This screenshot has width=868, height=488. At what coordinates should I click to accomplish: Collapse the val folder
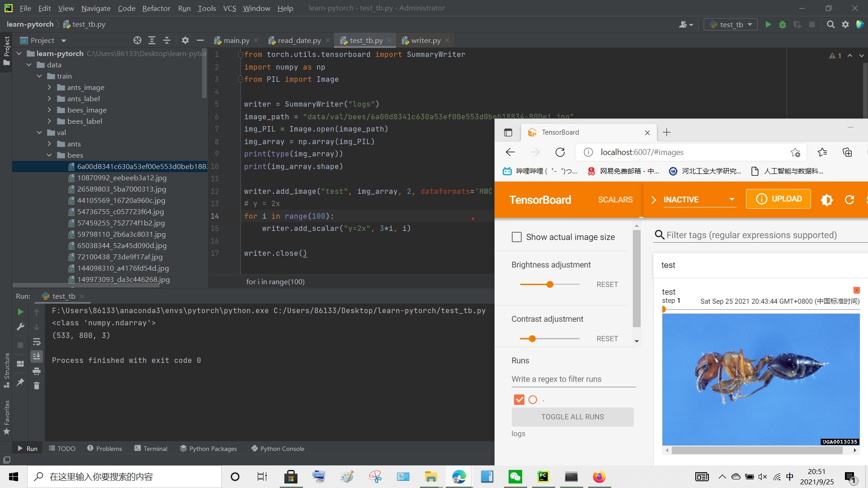click(39, 132)
